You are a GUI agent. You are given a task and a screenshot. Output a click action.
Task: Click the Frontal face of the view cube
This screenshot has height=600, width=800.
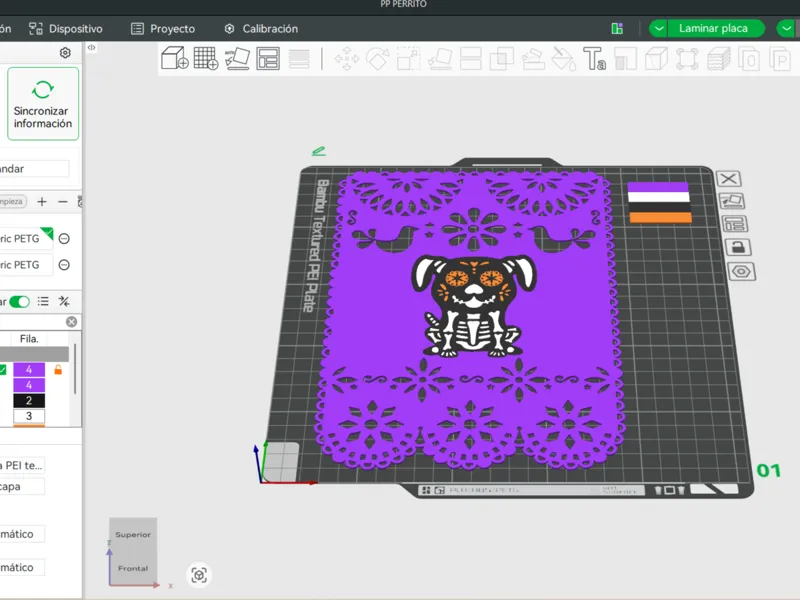tap(133, 568)
